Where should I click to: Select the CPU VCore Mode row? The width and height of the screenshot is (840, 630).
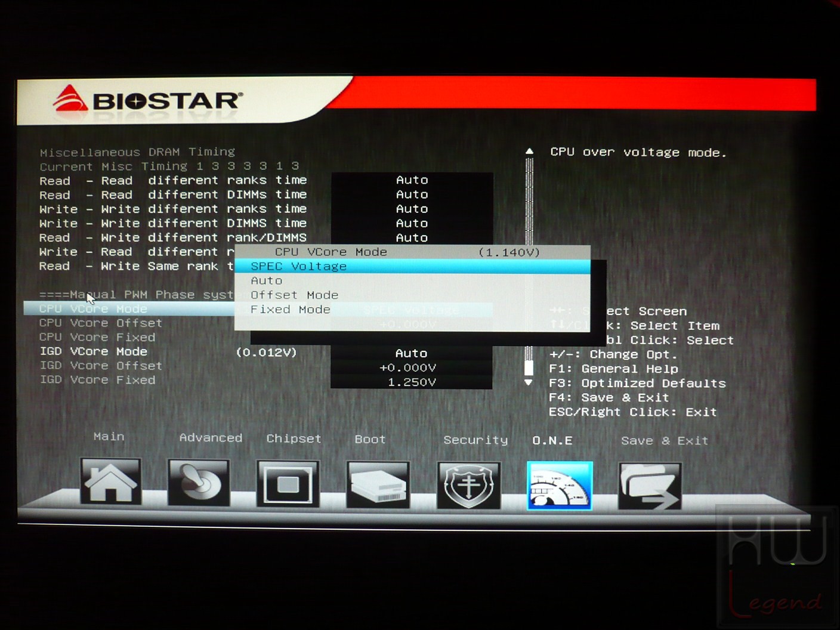(129, 308)
